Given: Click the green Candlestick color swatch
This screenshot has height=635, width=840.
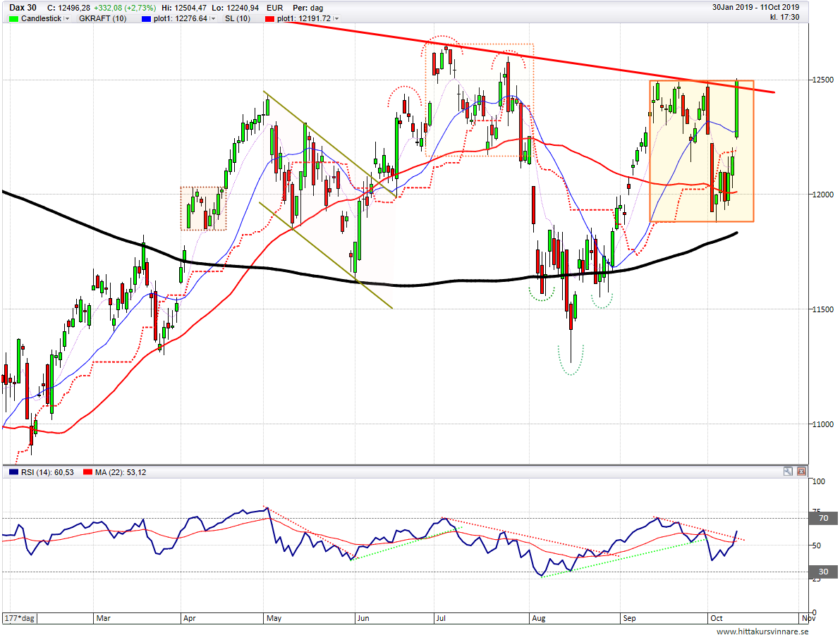Looking at the screenshot, I should pyautogui.click(x=13, y=19).
